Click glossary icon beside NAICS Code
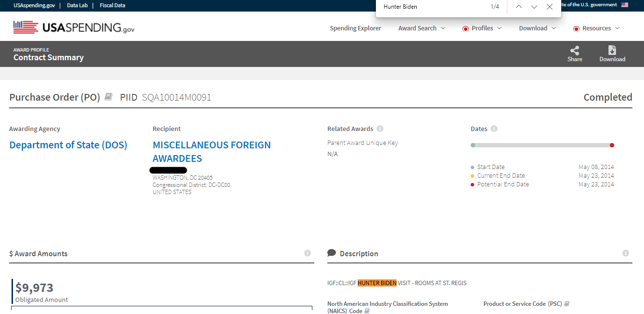 [x=367, y=311]
